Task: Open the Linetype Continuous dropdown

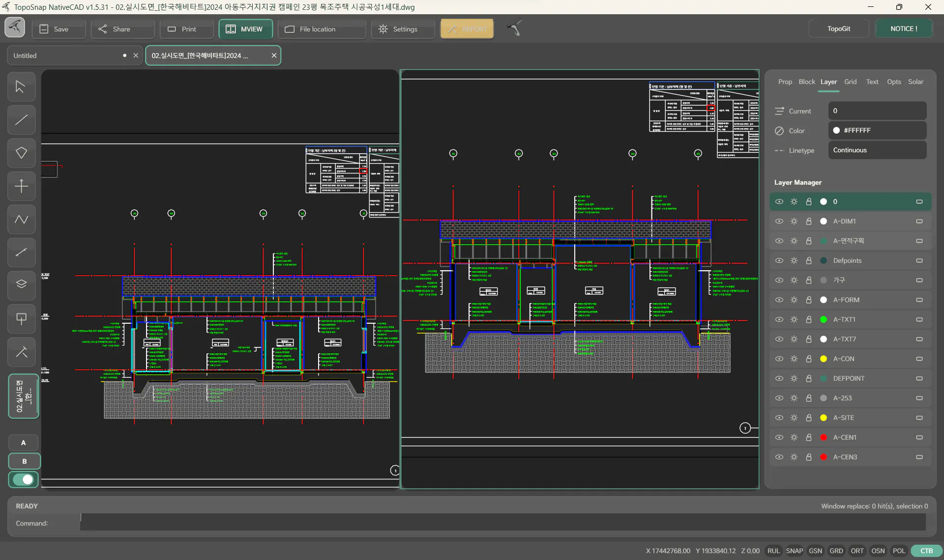Action: click(x=877, y=150)
